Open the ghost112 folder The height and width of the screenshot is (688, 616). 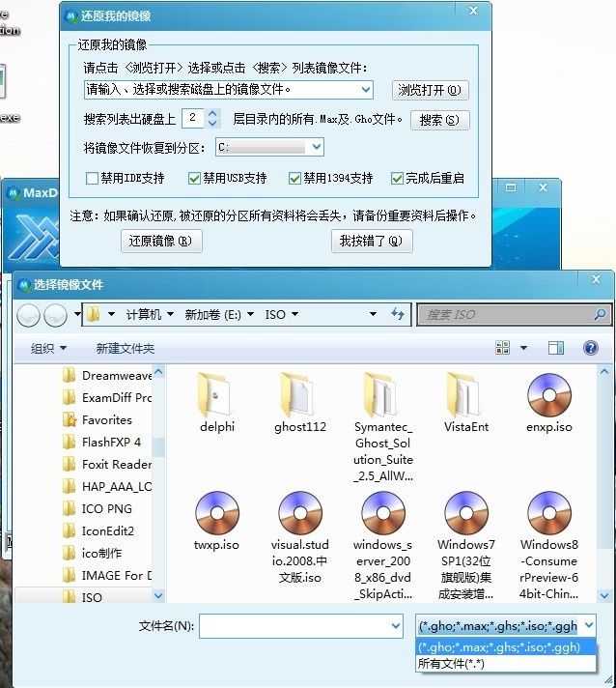pos(300,402)
